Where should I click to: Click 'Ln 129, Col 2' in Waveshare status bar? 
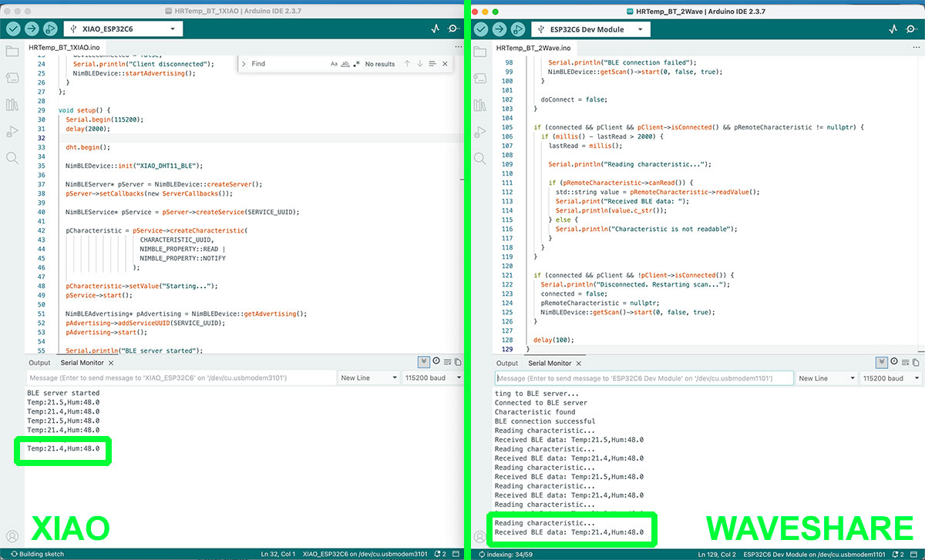click(x=717, y=555)
